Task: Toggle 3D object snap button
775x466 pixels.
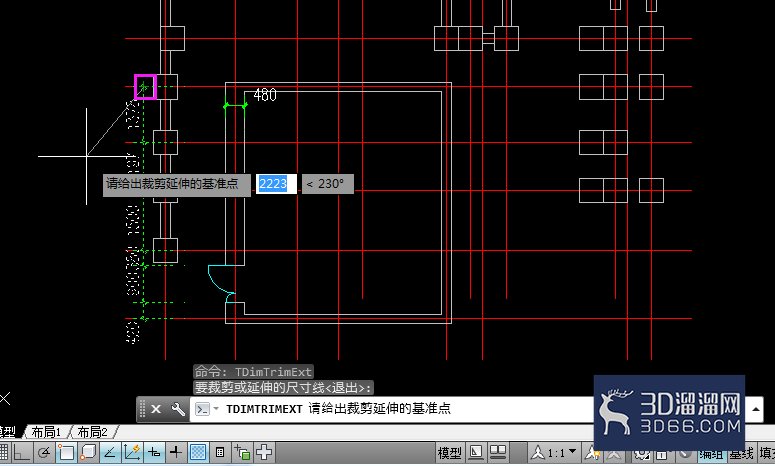Action: tap(88, 452)
